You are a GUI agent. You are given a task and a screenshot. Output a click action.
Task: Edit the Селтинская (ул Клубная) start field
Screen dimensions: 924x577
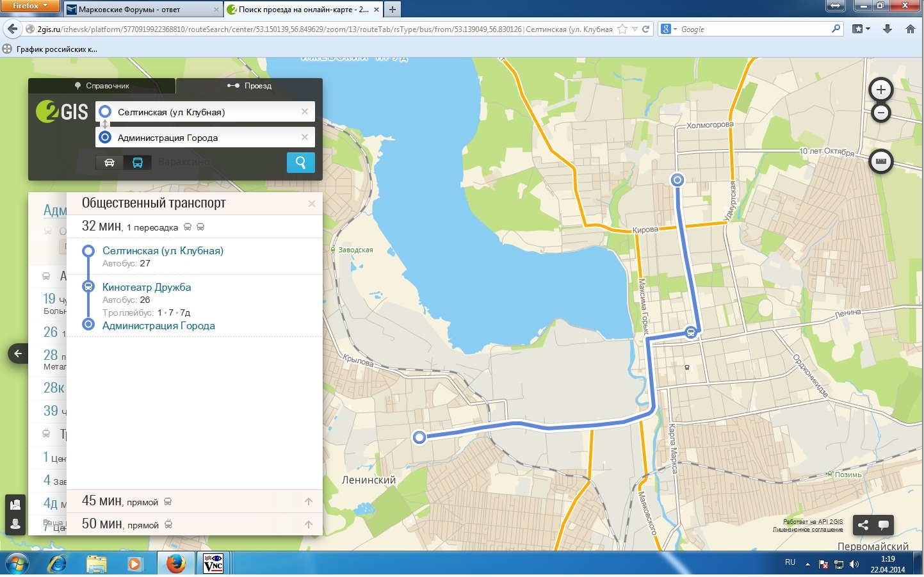(205, 111)
